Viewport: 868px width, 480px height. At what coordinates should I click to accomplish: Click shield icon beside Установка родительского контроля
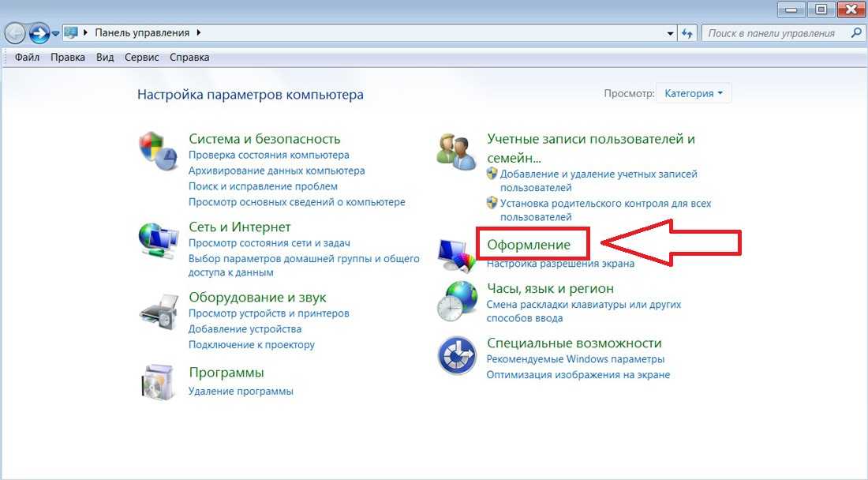tap(492, 203)
